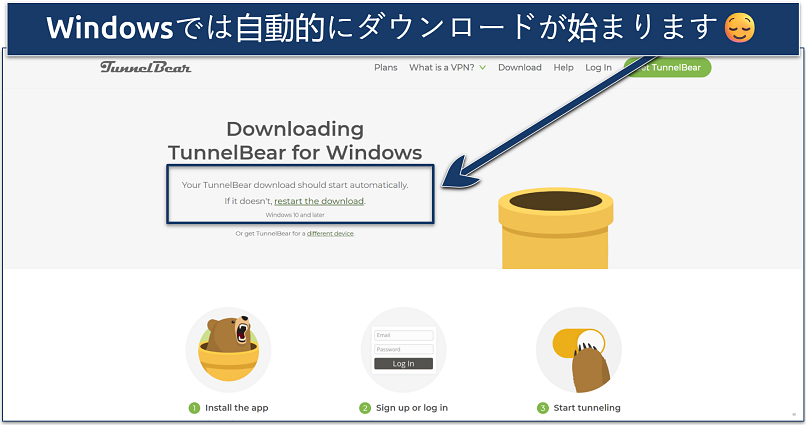Click the Windows 10 and later text
This screenshot has width=806, height=425.
point(295,215)
